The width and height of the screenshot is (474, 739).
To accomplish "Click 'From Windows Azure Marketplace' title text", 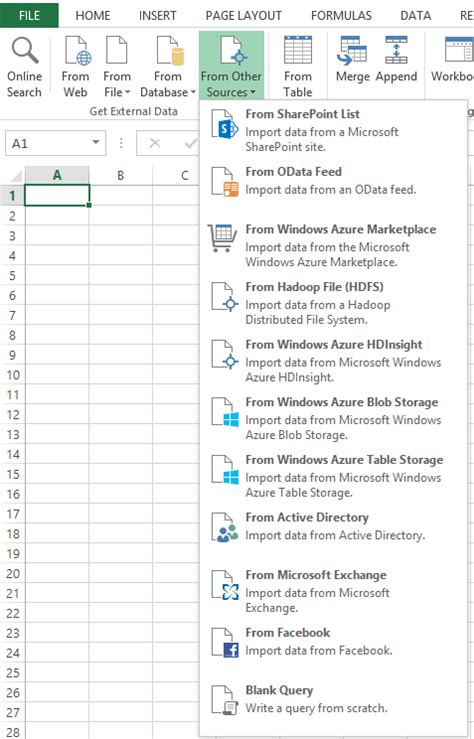I will pyautogui.click(x=341, y=230).
